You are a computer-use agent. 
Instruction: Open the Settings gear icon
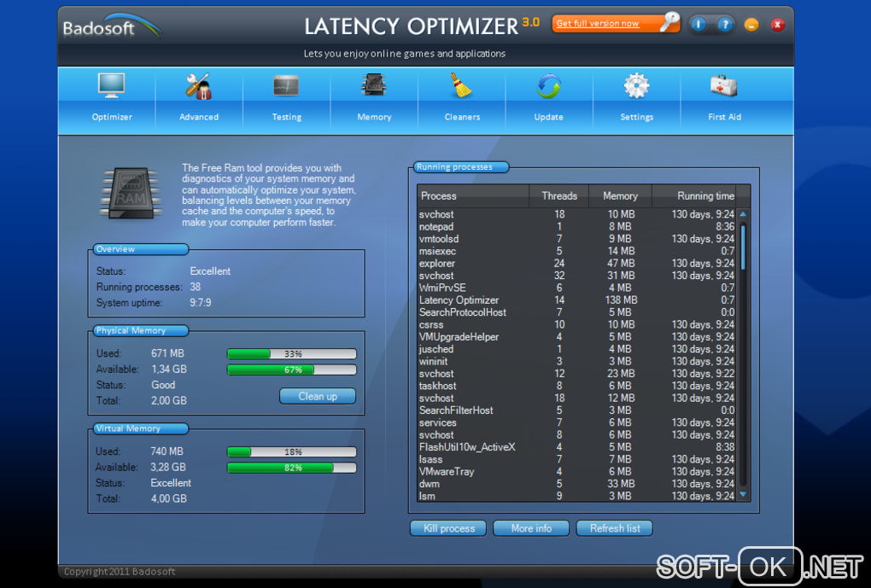pyautogui.click(x=636, y=86)
